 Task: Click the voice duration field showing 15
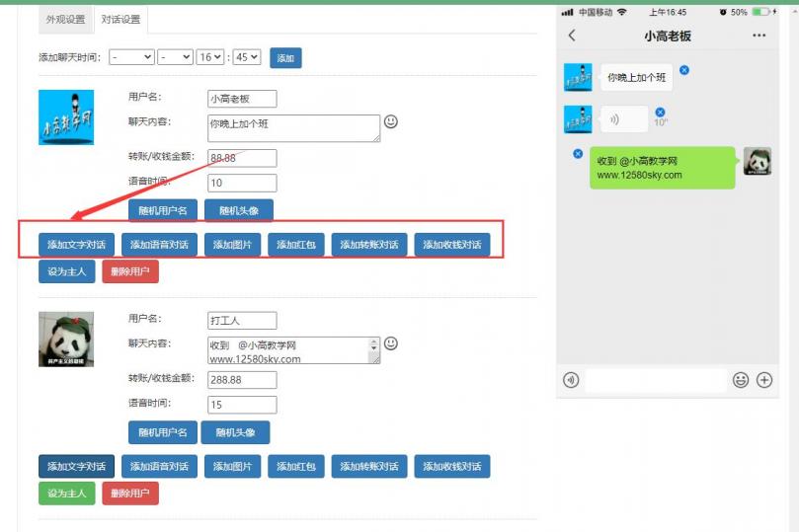coord(242,405)
